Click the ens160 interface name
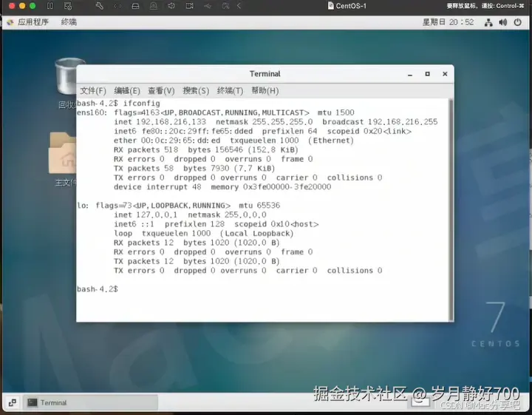This screenshot has height=415, width=532. (x=92, y=112)
